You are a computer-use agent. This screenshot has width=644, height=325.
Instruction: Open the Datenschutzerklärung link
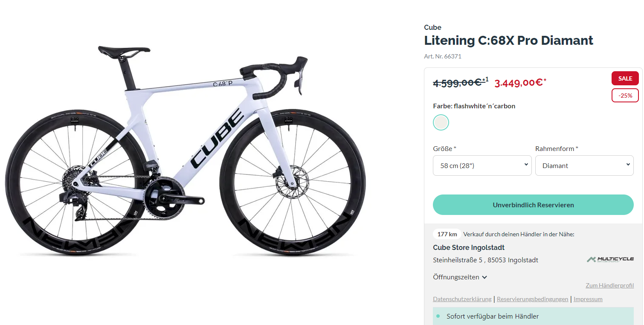462,299
